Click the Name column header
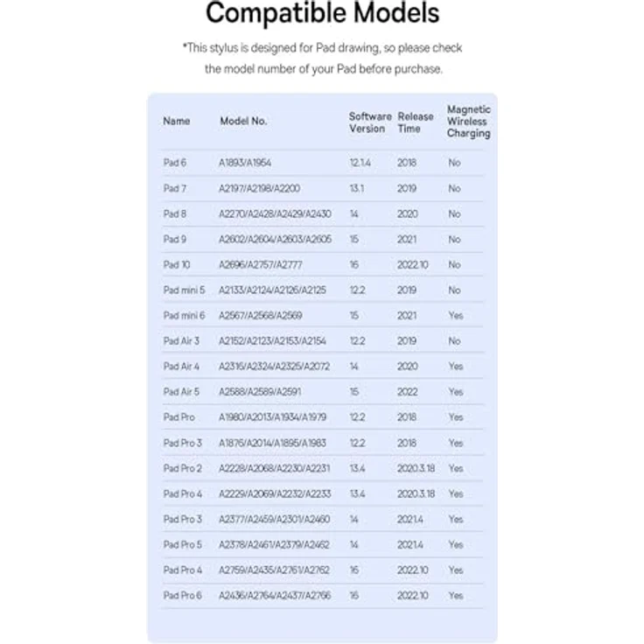The width and height of the screenshot is (644, 644). click(x=176, y=122)
